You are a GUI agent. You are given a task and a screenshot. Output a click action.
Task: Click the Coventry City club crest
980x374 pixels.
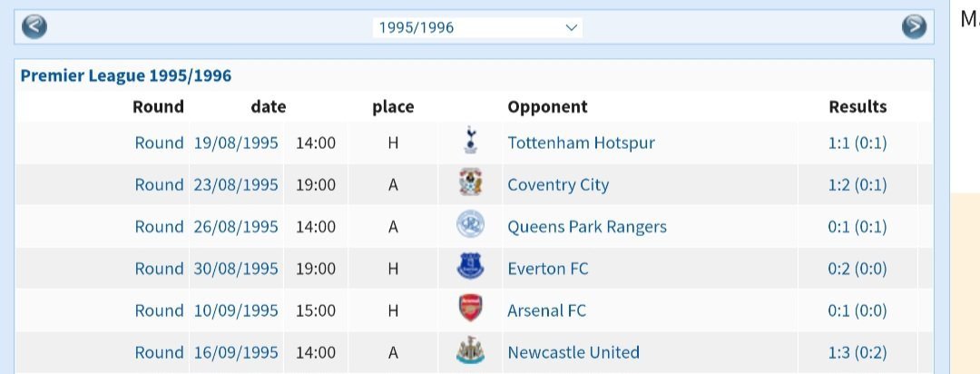470,184
